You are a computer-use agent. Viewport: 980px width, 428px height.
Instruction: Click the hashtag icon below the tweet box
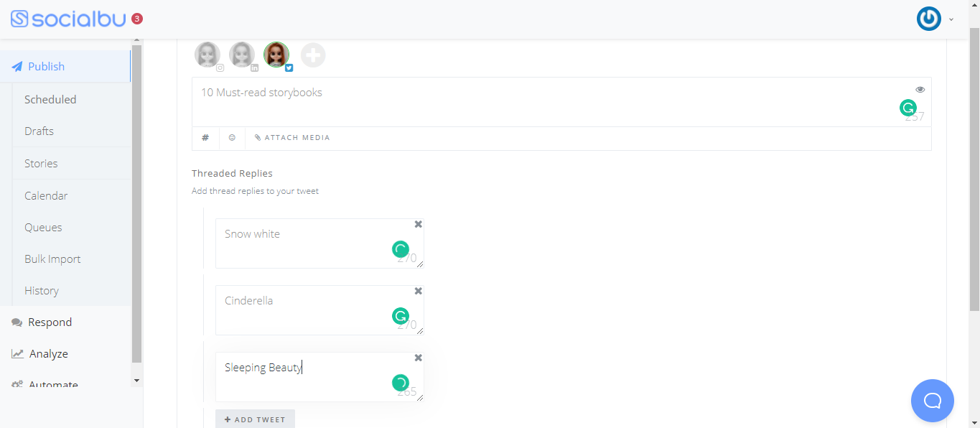click(205, 138)
